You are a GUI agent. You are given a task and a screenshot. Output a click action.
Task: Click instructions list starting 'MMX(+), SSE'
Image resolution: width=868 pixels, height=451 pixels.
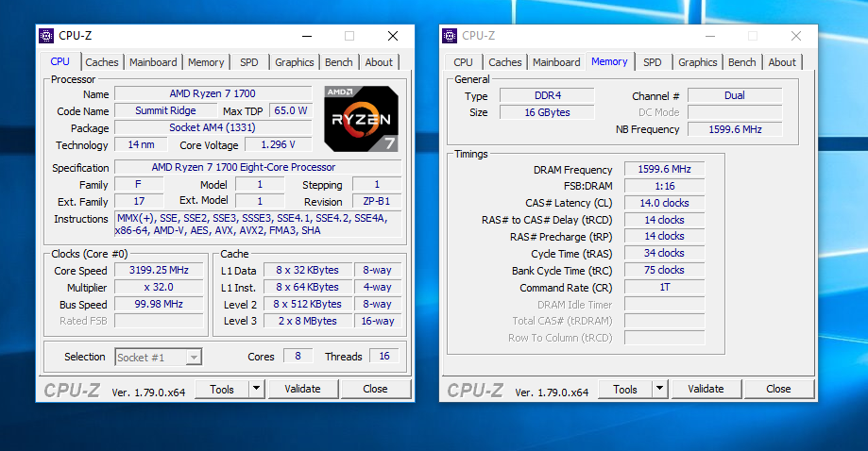pos(258,225)
